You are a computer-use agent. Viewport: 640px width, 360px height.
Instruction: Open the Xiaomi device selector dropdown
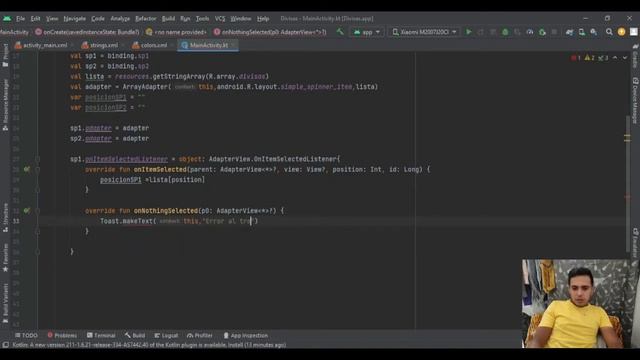tap(424, 32)
